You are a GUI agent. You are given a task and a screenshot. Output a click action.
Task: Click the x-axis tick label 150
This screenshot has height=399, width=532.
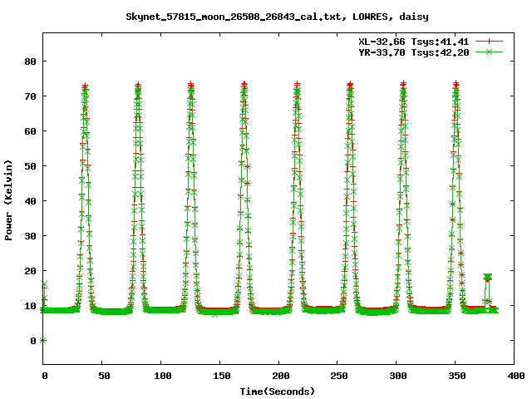click(222, 376)
